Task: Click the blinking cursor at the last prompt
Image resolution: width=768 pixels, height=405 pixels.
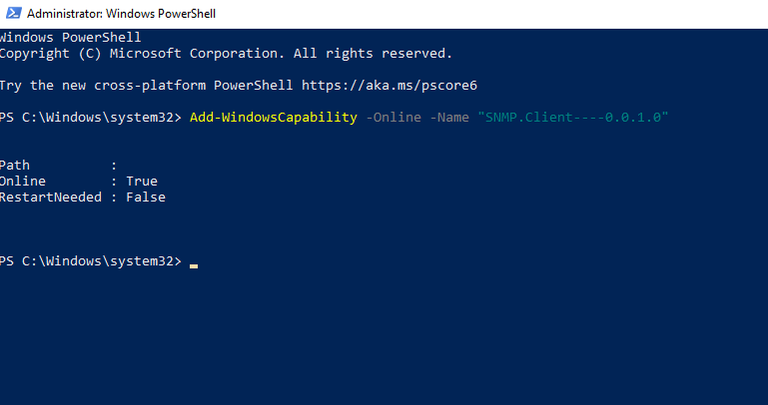Action: click(194, 264)
